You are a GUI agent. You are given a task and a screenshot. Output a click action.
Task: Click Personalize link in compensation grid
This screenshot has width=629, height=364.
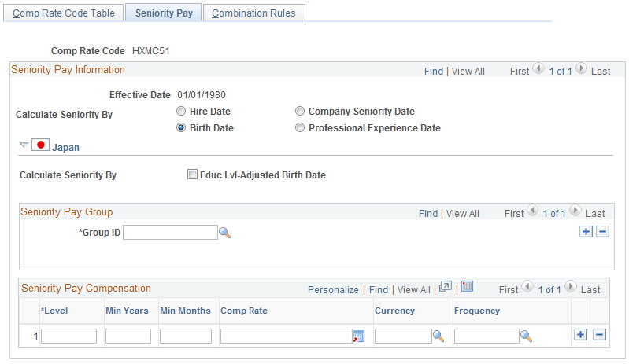333,289
